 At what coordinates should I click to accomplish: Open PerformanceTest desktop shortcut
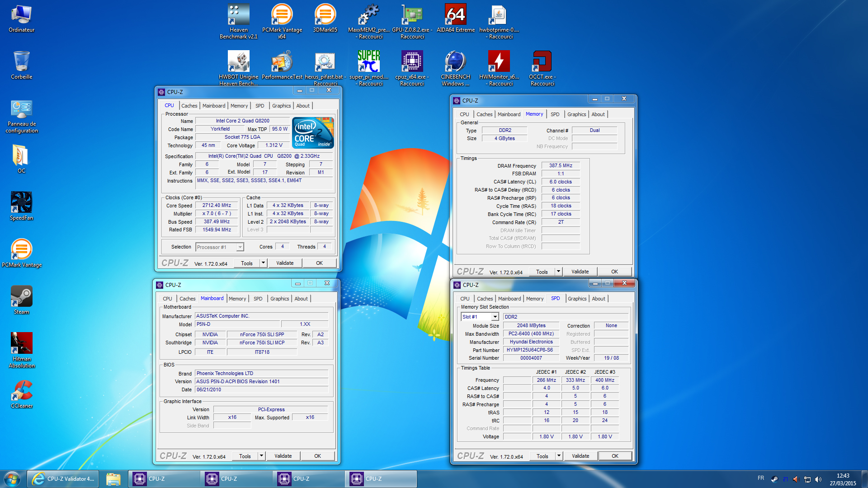(282, 66)
